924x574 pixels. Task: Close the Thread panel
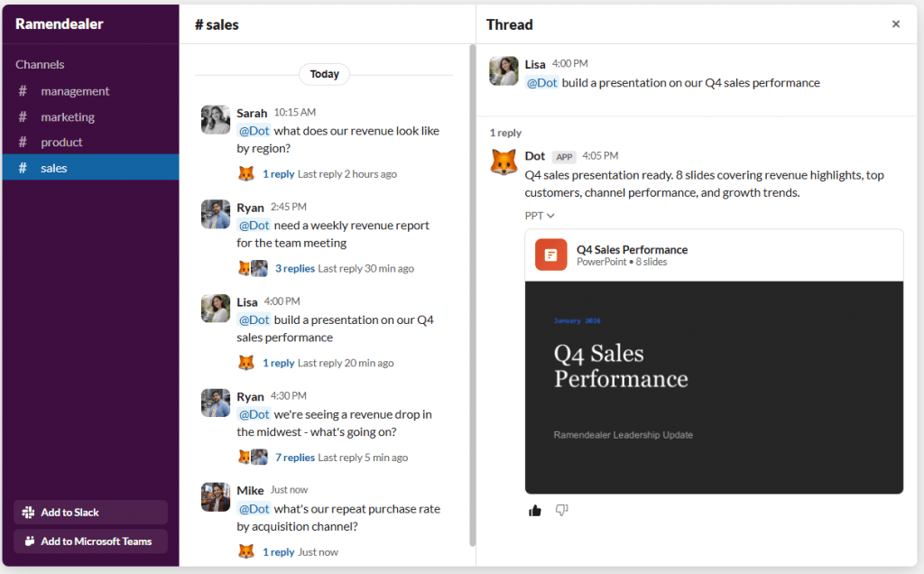(896, 24)
